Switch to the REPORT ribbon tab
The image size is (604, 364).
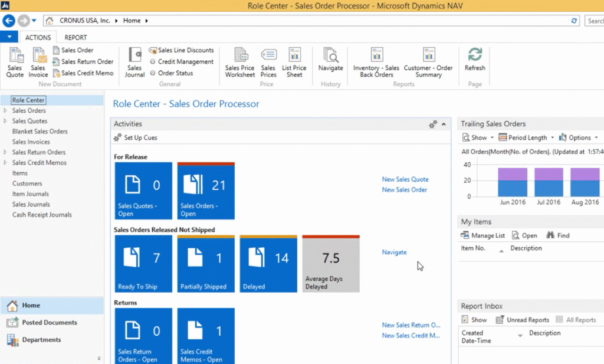[x=75, y=37]
